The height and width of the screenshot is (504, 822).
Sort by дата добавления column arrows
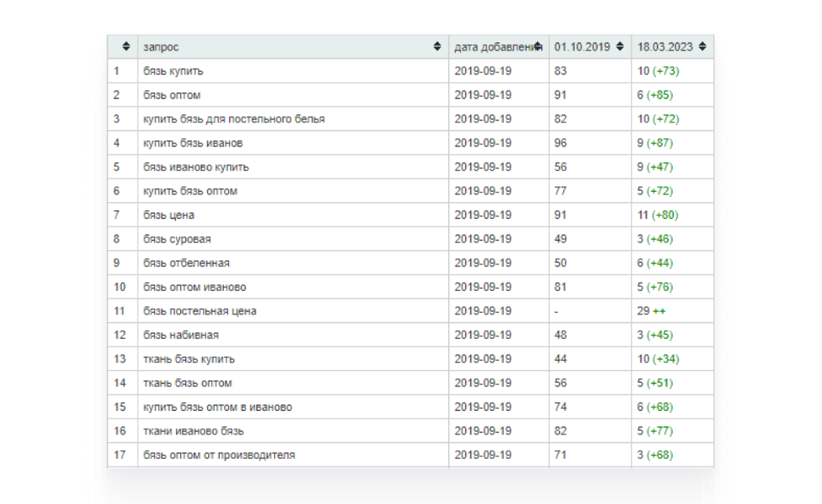538,47
